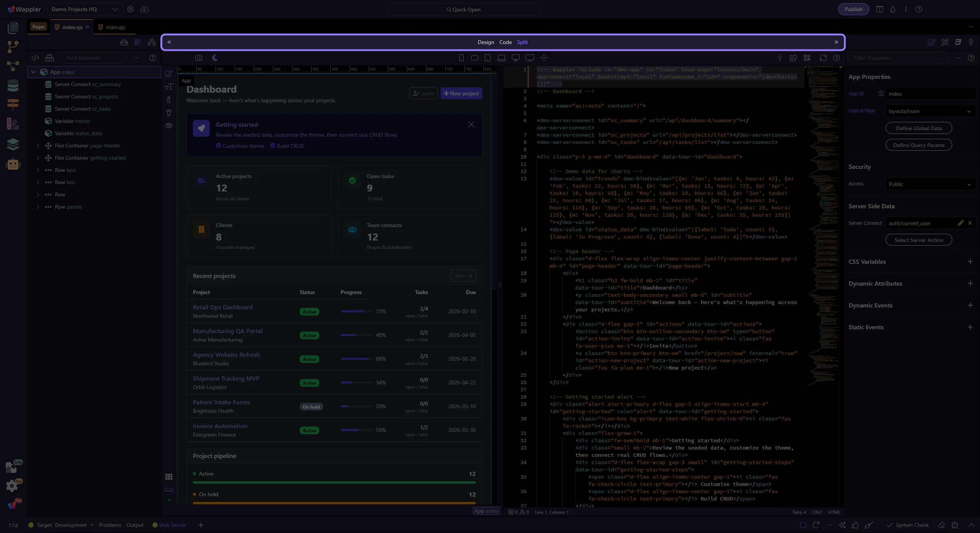Viewport: 980px width, 533px height.
Task: Click the Find Elements search field
Action: point(93,58)
